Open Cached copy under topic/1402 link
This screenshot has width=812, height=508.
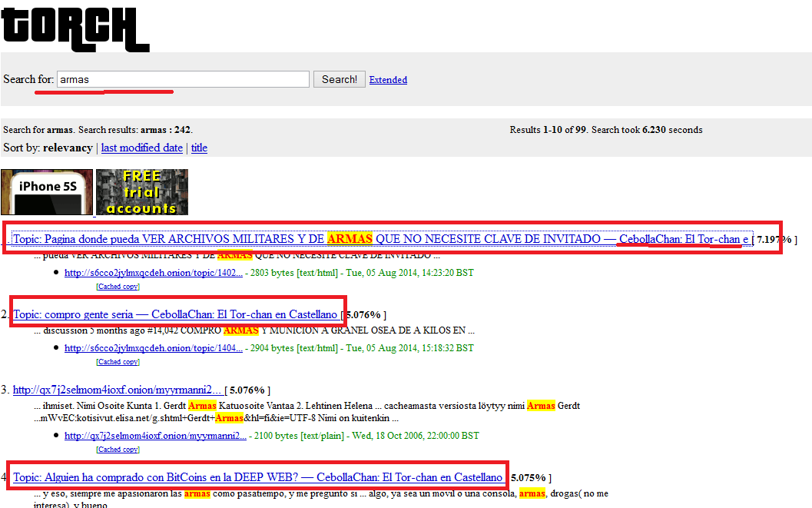click(x=118, y=287)
